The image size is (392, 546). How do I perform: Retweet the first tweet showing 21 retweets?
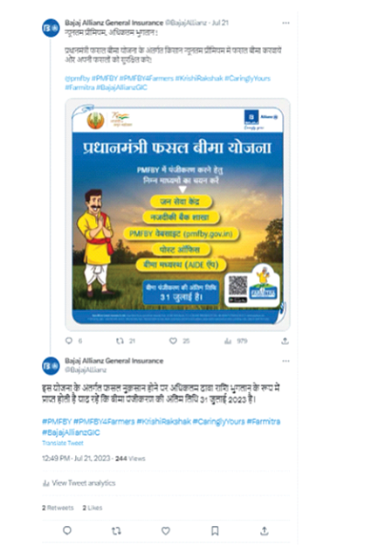coord(120,341)
